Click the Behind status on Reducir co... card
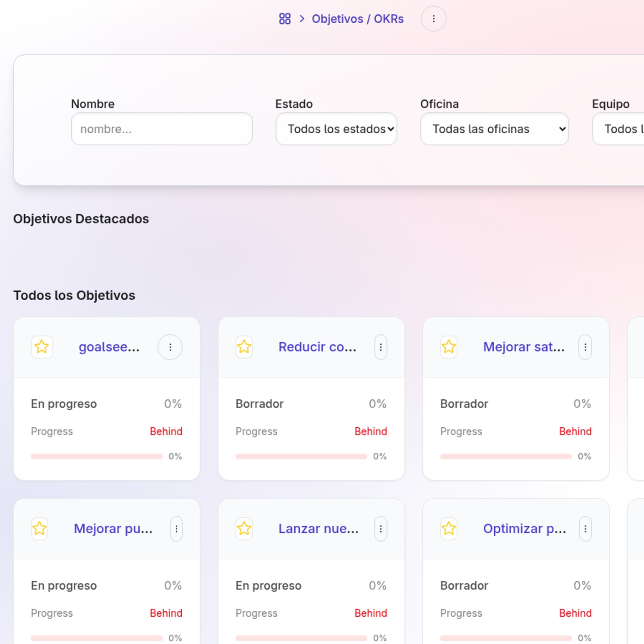 click(x=371, y=431)
